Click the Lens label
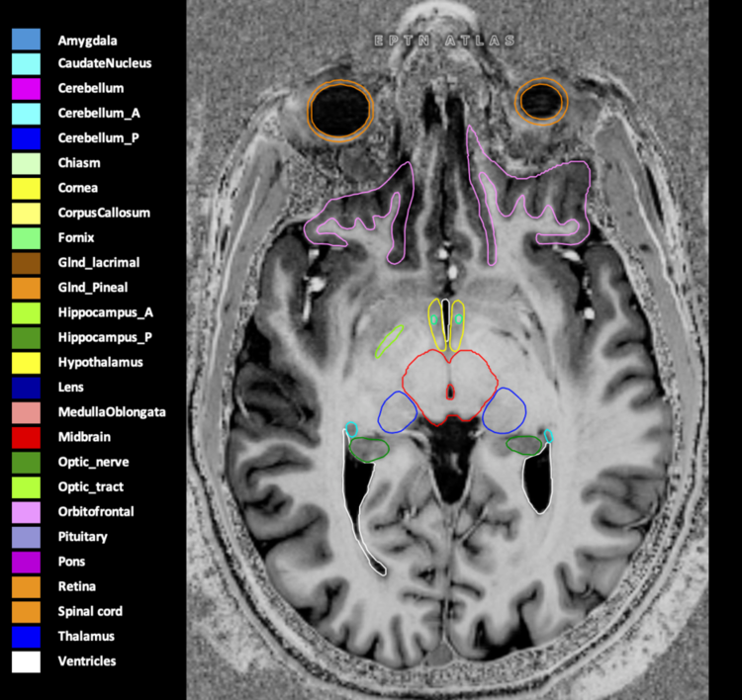Viewport: 742px width, 700px height. (70, 388)
